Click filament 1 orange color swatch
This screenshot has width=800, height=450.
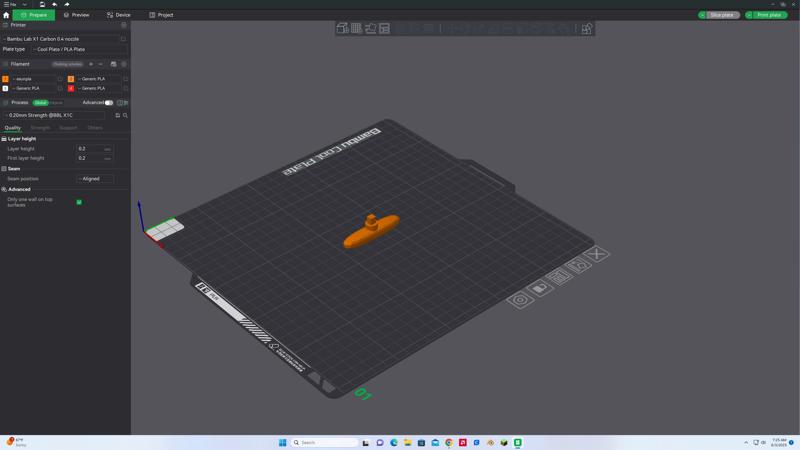(x=5, y=79)
